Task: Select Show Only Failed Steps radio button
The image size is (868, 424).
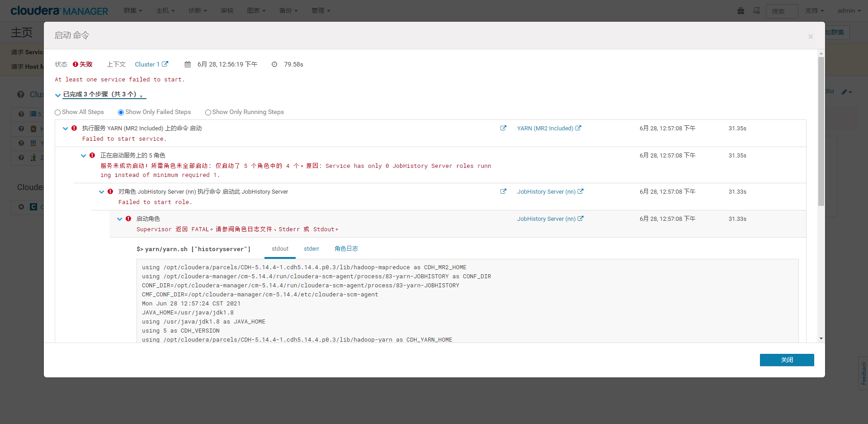Action: point(121,112)
